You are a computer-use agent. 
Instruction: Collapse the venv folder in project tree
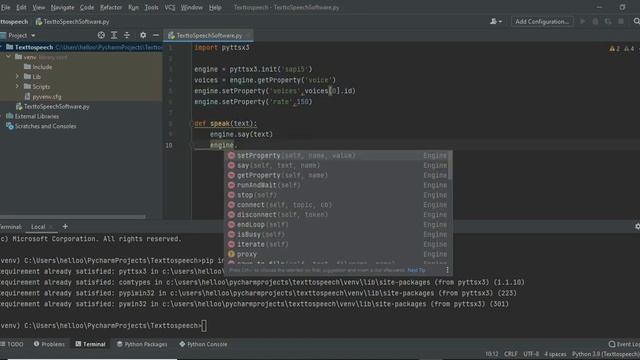point(9,57)
